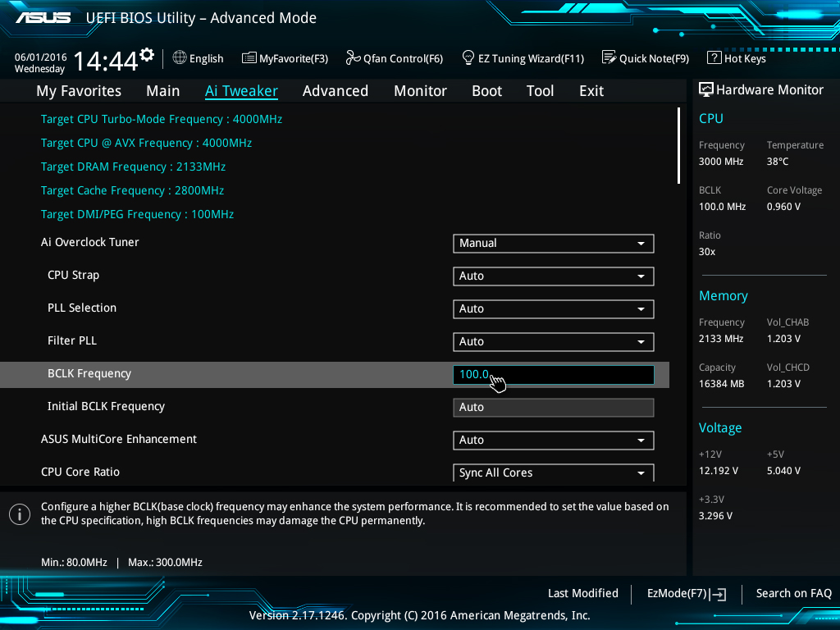Open the Advanced tab
The height and width of the screenshot is (630, 840).
[336, 91]
